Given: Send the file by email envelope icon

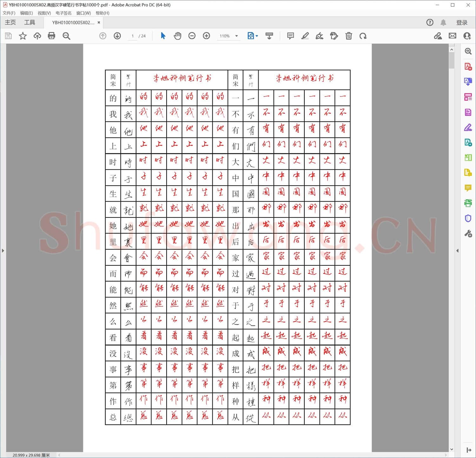Looking at the screenshot, I should [x=453, y=36].
